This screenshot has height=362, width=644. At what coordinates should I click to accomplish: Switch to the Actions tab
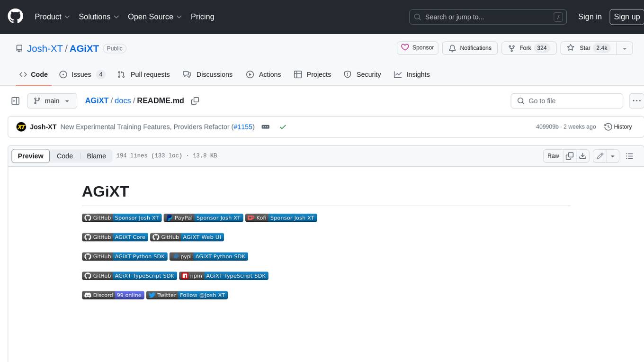pyautogui.click(x=264, y=74)
